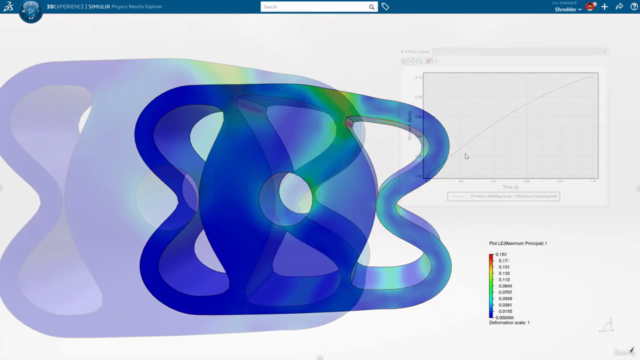Focus the top Search field

[x=314, y=7]
